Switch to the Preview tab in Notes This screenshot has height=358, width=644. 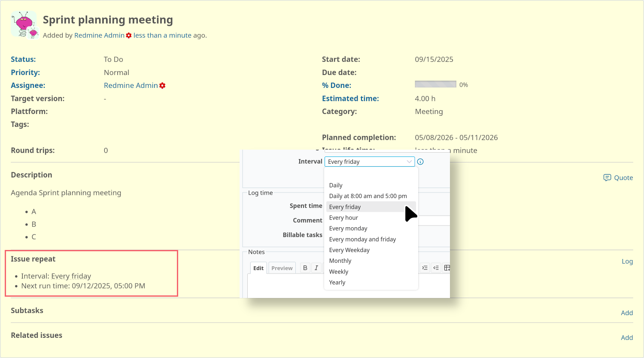[282, 268]
